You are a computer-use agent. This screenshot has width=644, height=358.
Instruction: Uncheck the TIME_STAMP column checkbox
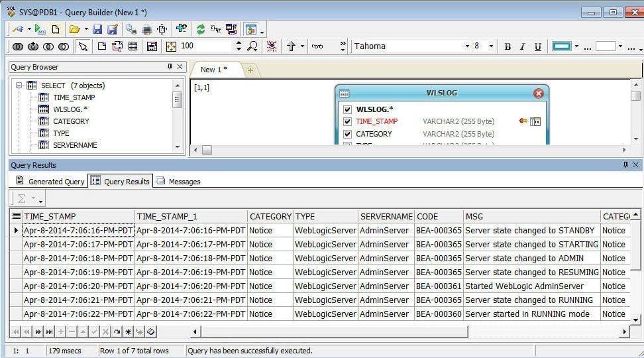click(x=347, y=122)
